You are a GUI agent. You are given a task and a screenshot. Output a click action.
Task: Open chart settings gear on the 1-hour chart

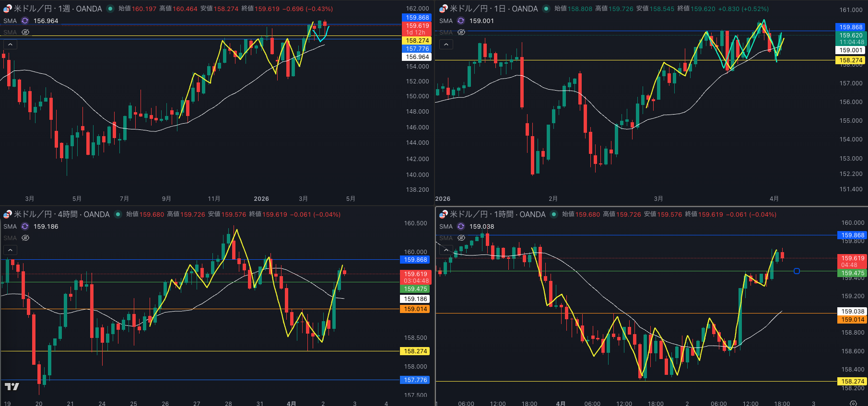coord(853,403)
